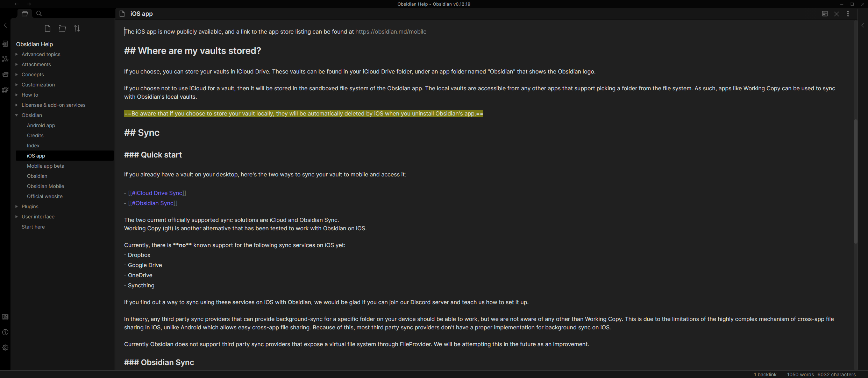Open the search pane magnifier icon
Viewport: 868px width, 378px height.
click(39, 14)
